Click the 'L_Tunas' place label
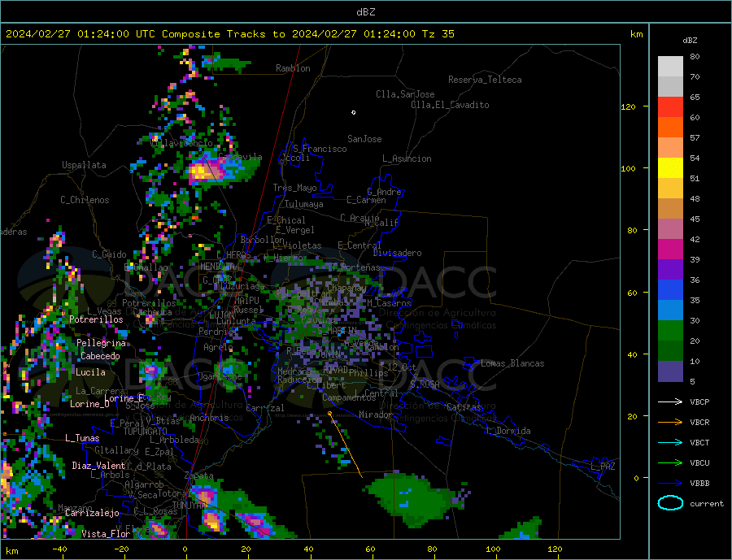 tap(82, 438)
